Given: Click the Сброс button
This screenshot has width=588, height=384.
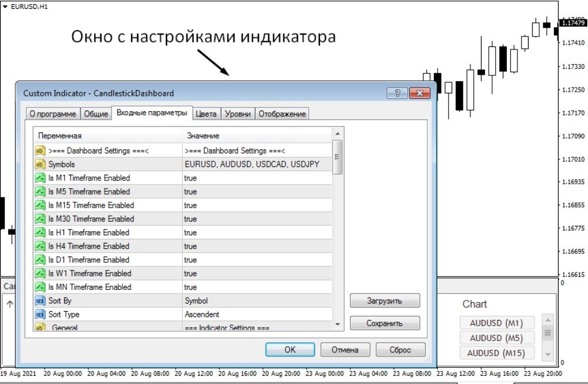Looking at the screenshot, I should coord(400,349).
